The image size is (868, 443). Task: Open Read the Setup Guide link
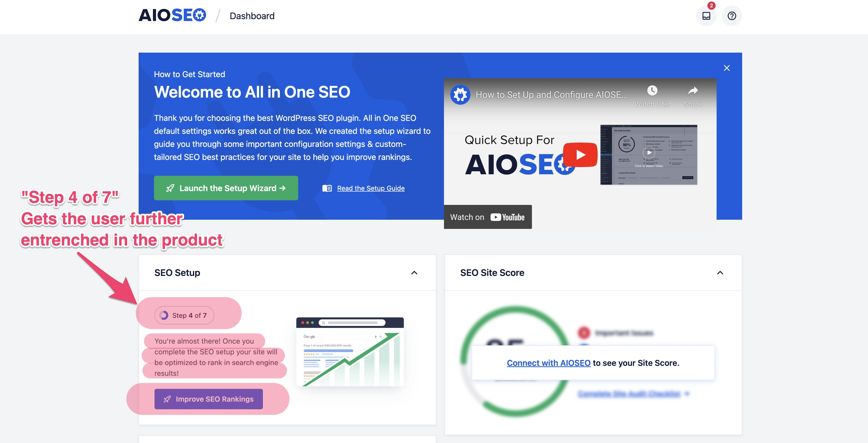point(371,188)
